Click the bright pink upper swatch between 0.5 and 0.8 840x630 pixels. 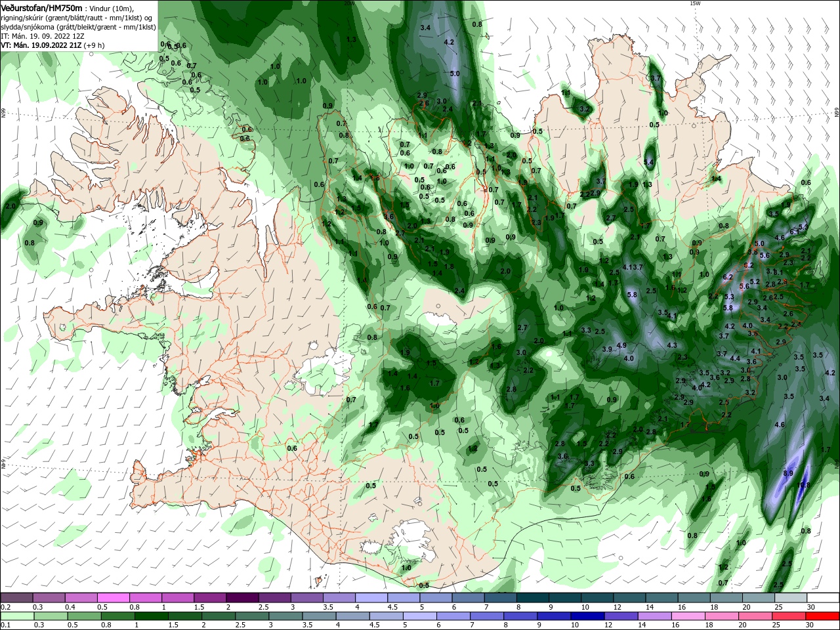pyautogui.click(x=114, y=598)
